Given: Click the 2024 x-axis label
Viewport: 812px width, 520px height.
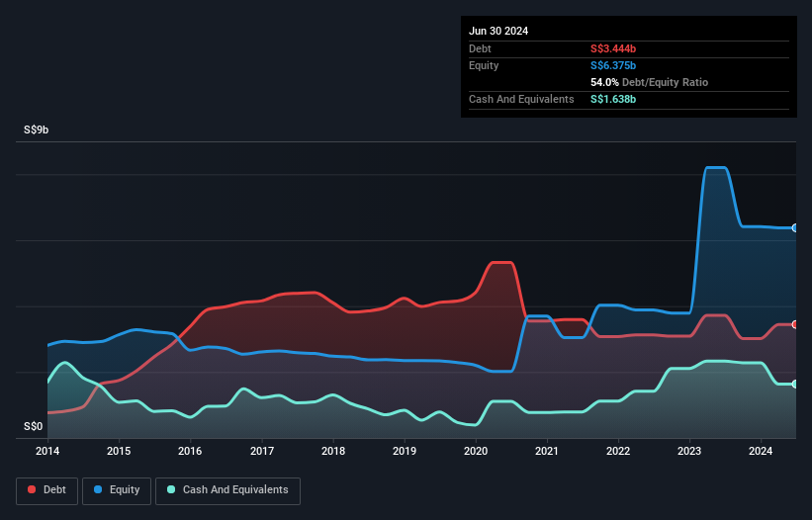Looking at the screenshot, I should [x=761, y=451].
